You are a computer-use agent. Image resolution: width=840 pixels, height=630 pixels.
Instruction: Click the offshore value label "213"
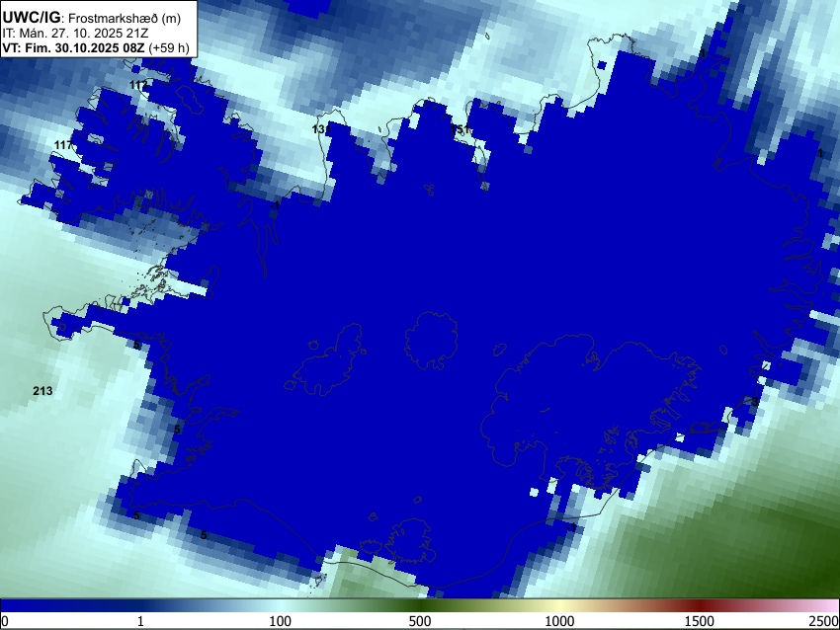pyautogui.click(x=42, y=391)
